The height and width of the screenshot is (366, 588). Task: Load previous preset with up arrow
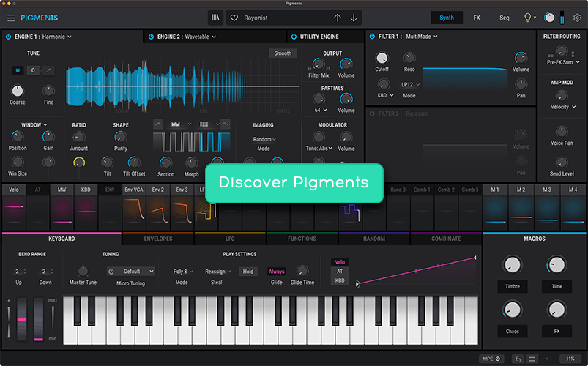pyautogui.click(x=337, y=18)
